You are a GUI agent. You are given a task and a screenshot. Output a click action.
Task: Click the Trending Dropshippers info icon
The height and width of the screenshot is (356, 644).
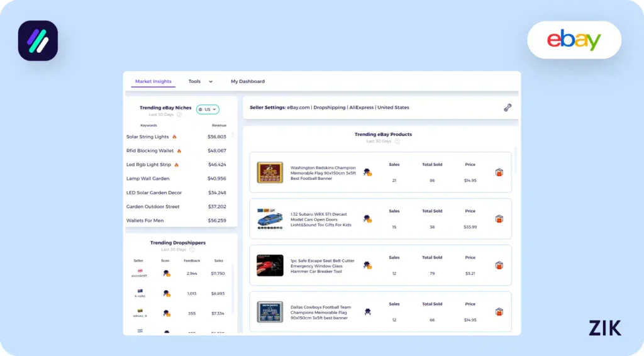(192, 250)
